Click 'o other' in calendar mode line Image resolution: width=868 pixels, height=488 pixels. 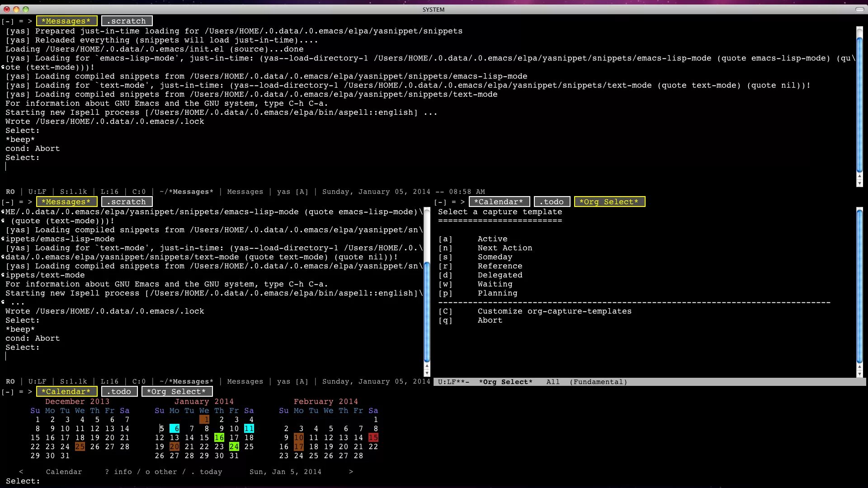coord(161,472)
